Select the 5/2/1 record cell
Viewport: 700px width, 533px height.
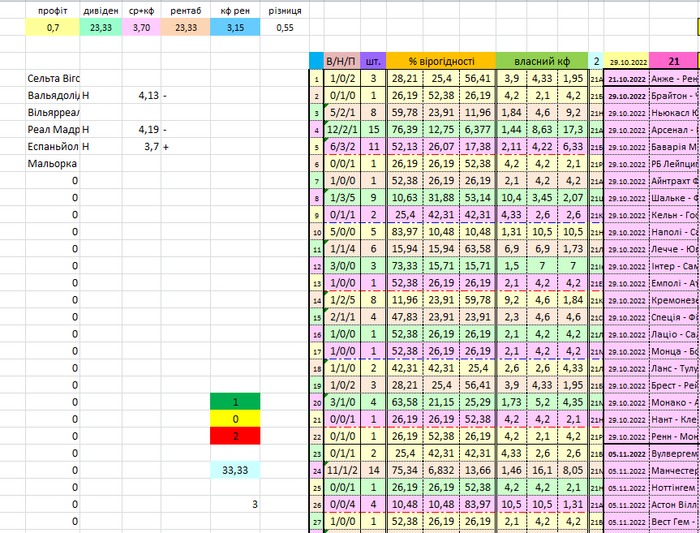(342, 112)
